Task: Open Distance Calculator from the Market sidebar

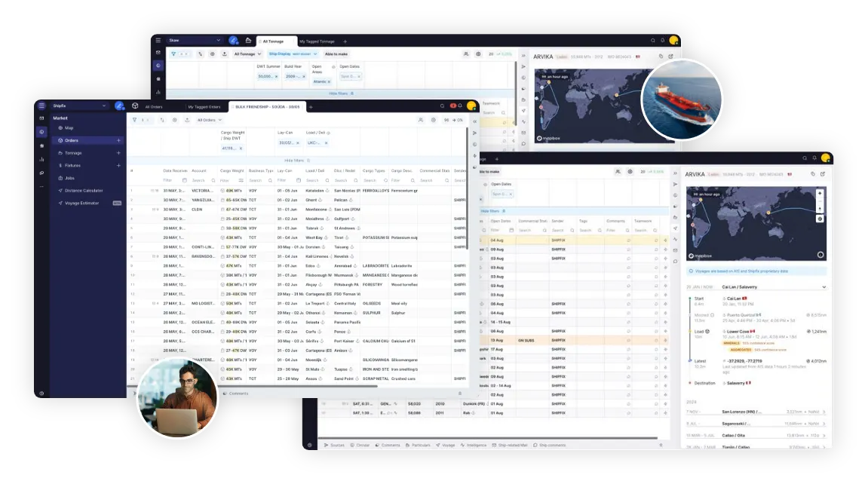Action: tap(83, 190)
